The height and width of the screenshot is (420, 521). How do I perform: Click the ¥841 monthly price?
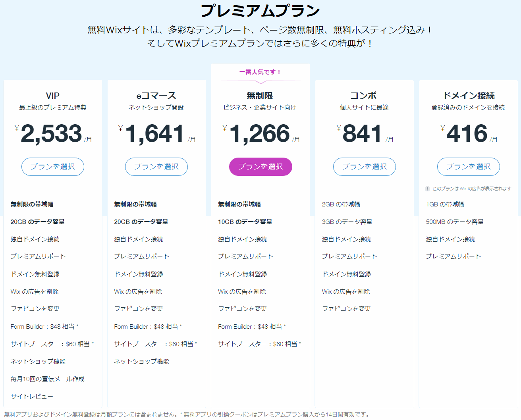click(x=365, y=133)
